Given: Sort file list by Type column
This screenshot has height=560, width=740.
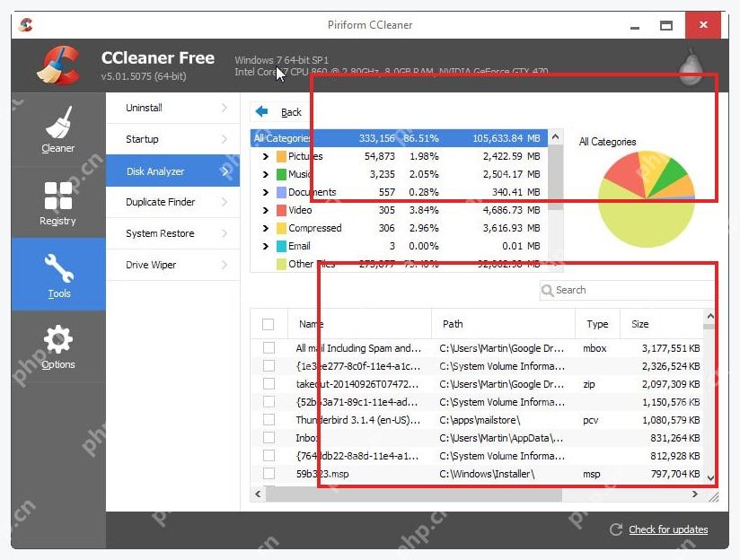Looking at the screenshot, I should [597, 324].
